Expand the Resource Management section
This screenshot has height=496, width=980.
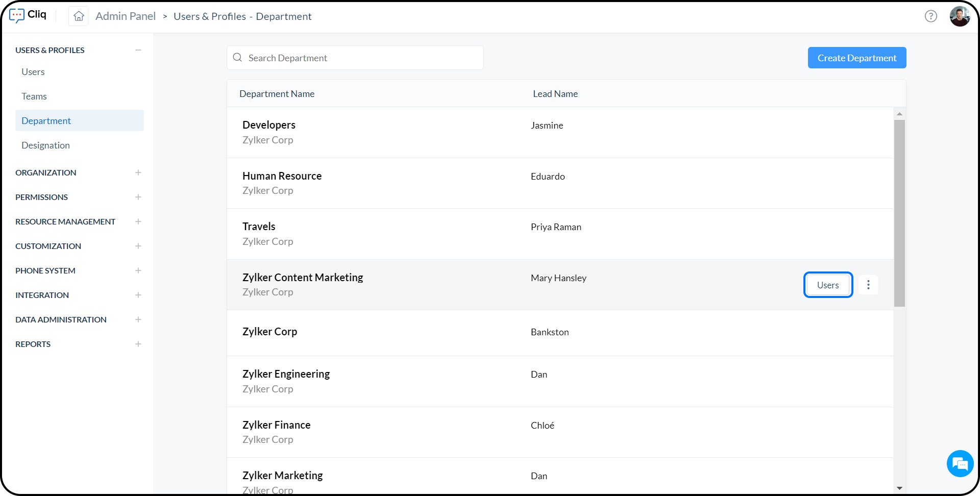click(x=138, y=221)
